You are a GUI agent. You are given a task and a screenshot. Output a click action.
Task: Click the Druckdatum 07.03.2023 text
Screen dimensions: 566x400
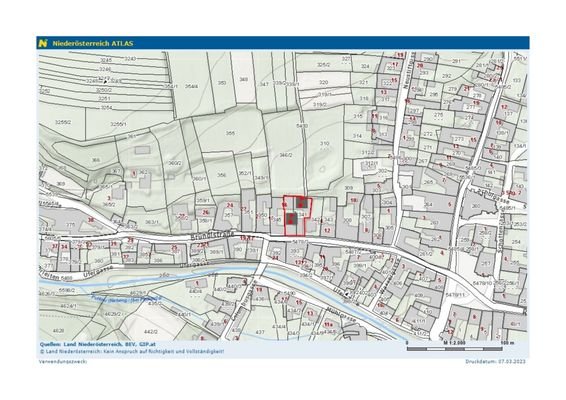click(x=495, y=361)
